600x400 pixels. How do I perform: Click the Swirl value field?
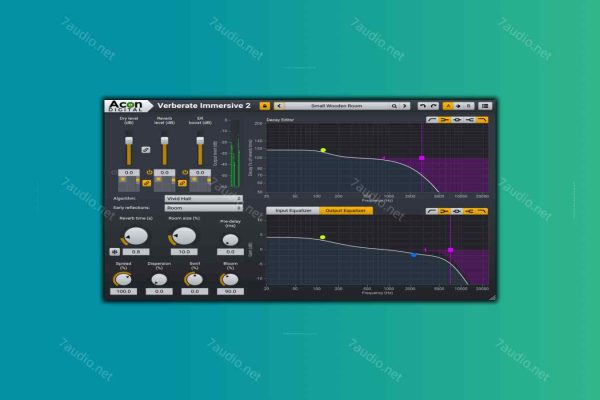(x=195, y=291)
